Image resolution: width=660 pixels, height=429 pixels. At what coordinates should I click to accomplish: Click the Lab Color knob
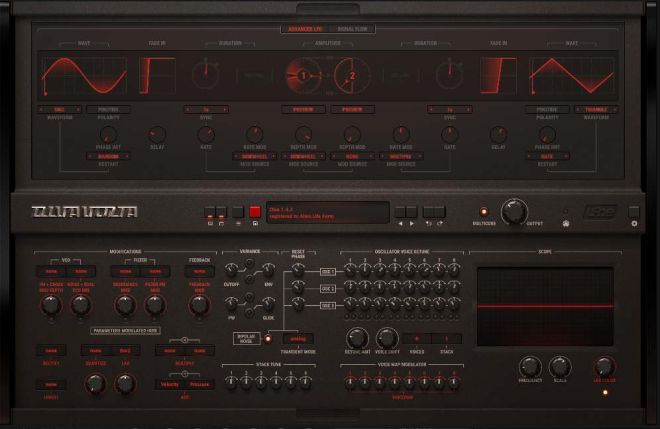pyautogui.click(x=604, y=367)
